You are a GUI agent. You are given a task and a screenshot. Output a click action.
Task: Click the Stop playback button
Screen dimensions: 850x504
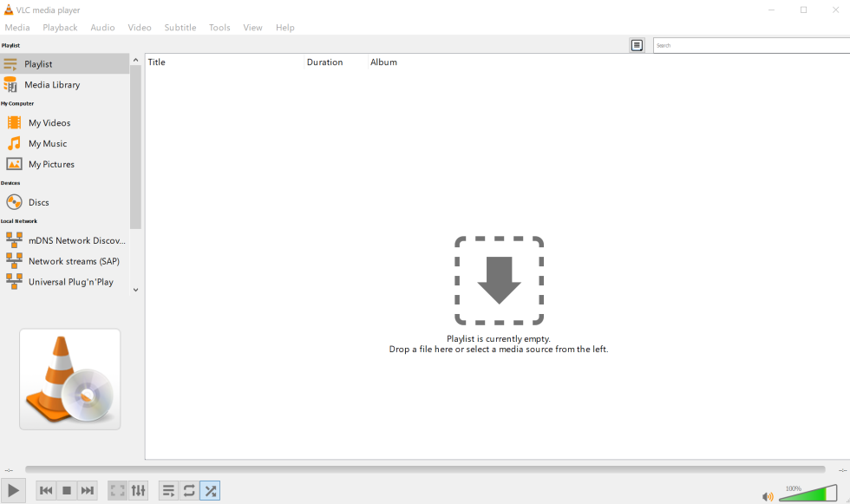click(x=66, y=490)
